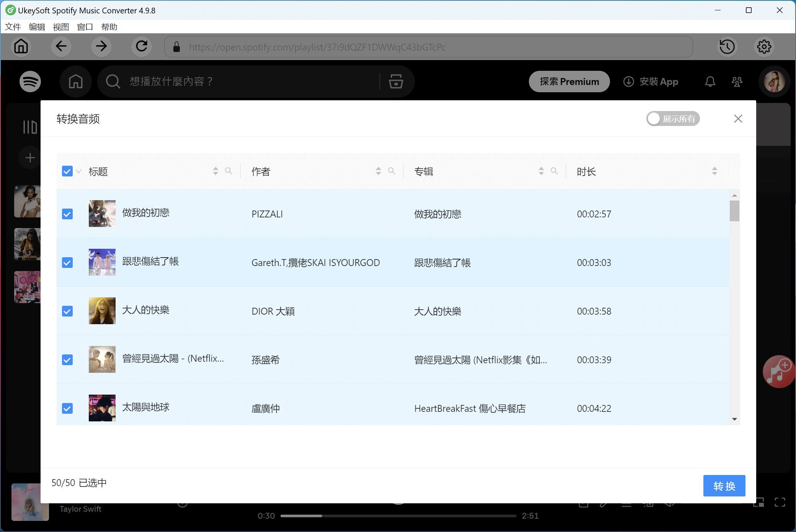This screenshot has width=796, height=532.
Task: Deselect the select-all checkbox in header
Action: tap(67, 171)
